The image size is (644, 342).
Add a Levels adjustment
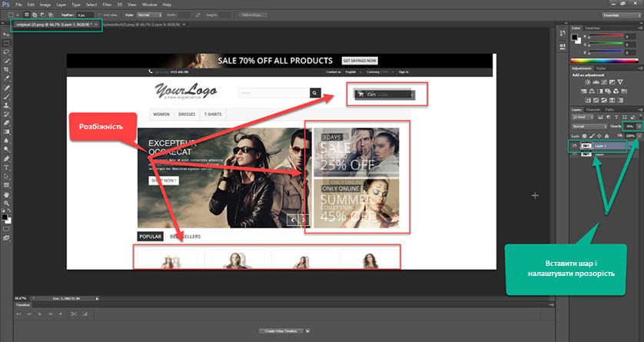click(x=596, y=82)
